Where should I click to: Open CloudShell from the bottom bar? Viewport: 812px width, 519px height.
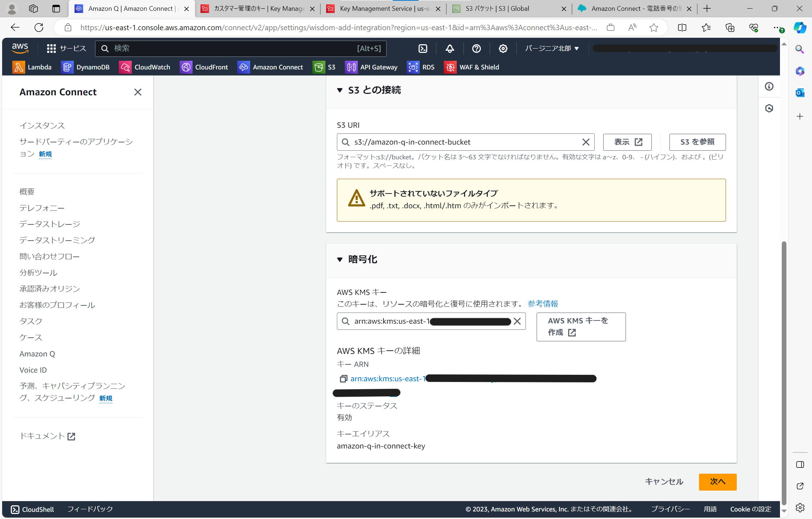32,509
